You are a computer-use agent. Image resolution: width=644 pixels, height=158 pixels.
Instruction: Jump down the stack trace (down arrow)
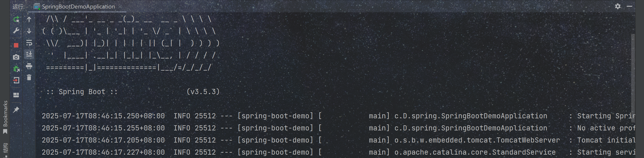point(29,31)
